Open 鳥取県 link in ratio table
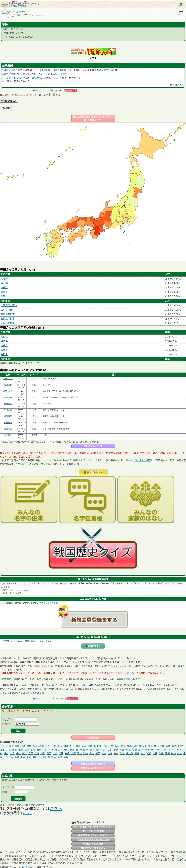This screenshot has width=186, height=868. point(4,341)
